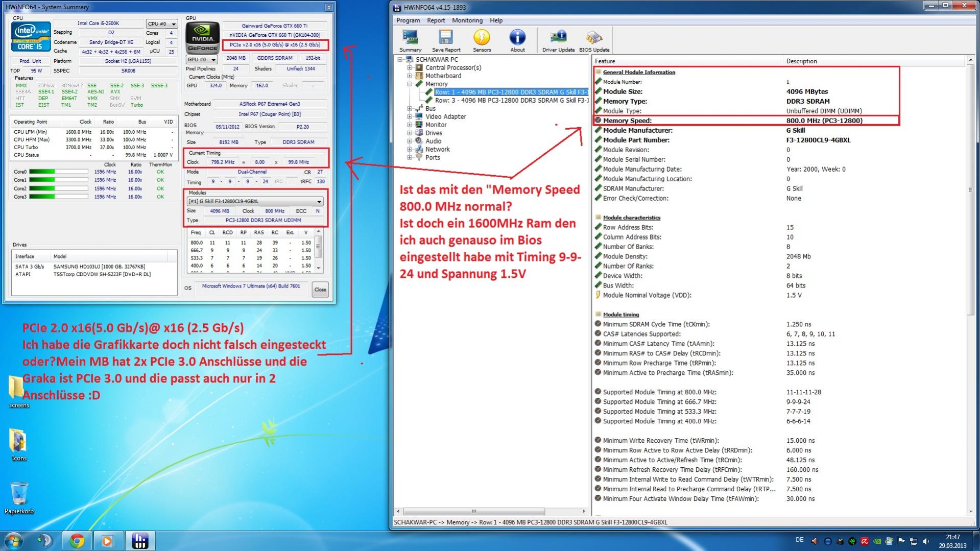Click the Feature column header
The image size is (980, 551).
click(687, 61)
